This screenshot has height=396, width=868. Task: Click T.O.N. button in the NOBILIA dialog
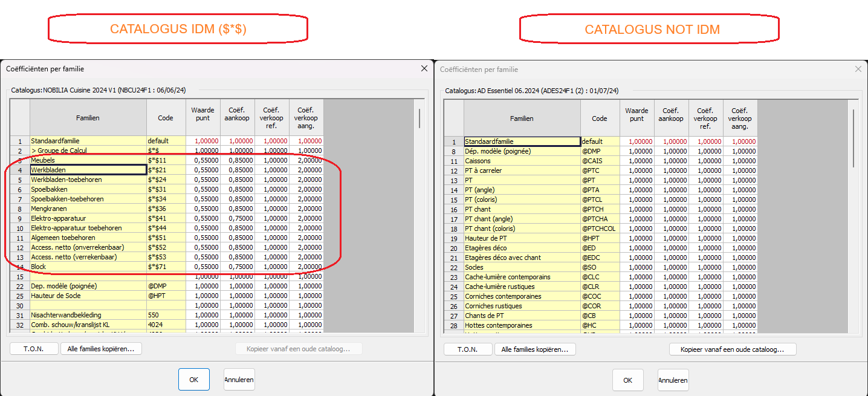[34, 349]
